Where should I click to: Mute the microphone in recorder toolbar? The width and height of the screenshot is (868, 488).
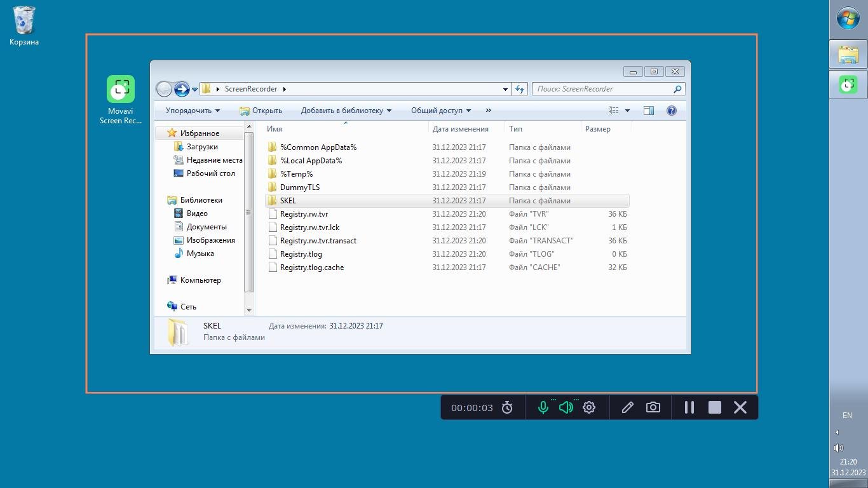click(543, 408)
